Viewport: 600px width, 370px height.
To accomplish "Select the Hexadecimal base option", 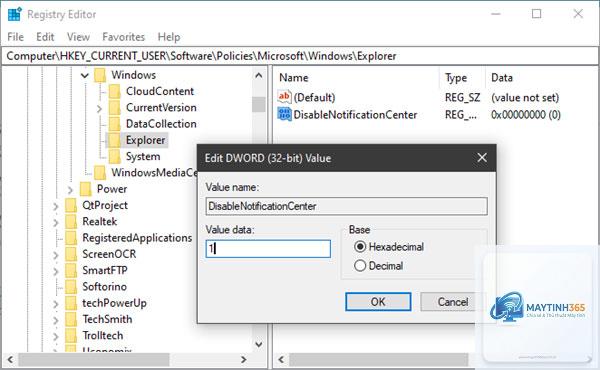I will click(360, 247).
